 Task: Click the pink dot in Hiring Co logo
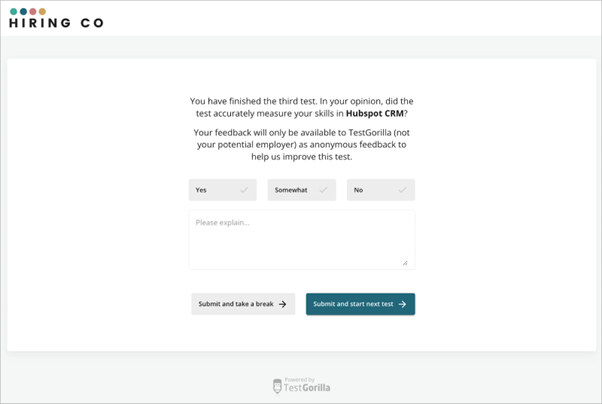(x=33, y=11)
